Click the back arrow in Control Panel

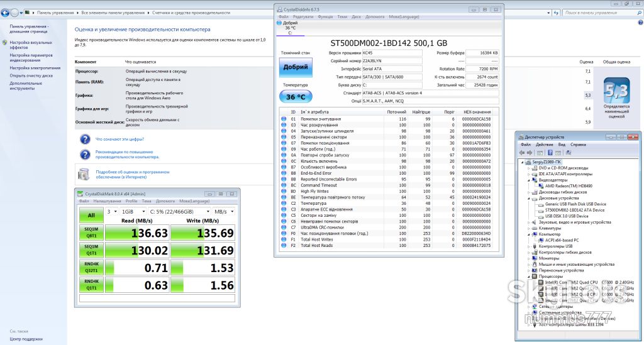click(5, 13)
